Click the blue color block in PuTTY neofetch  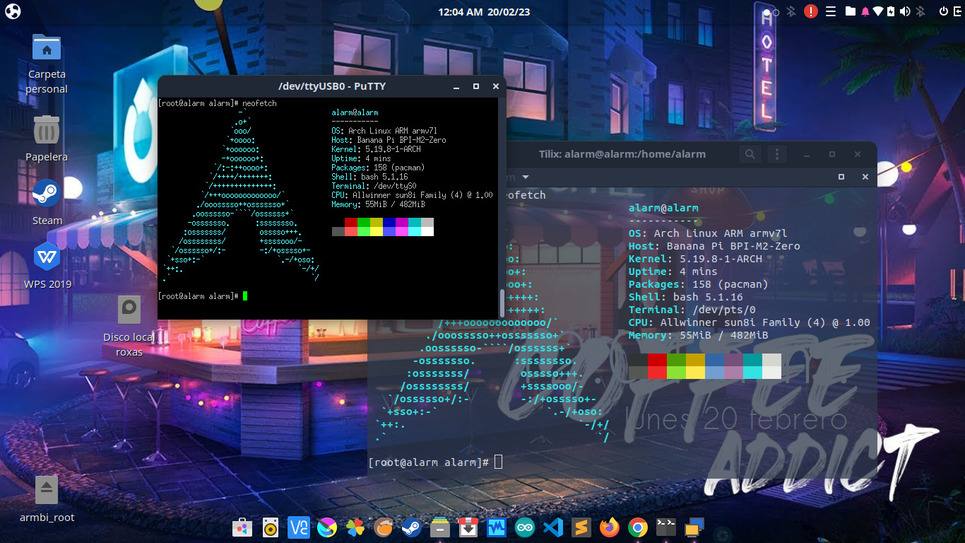tap(389, 227)
